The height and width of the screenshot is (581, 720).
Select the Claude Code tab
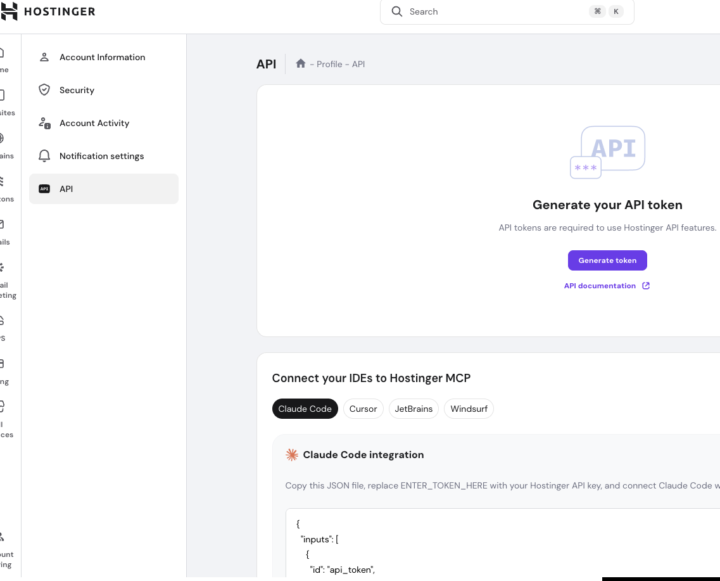pos(305,409)
